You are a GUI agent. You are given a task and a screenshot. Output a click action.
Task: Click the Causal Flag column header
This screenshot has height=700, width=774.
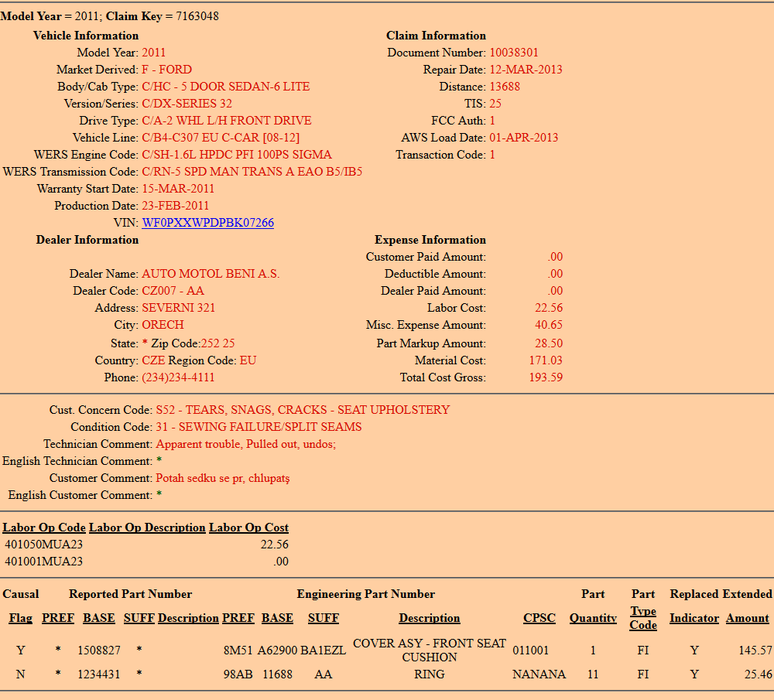(x=20, y=618)
